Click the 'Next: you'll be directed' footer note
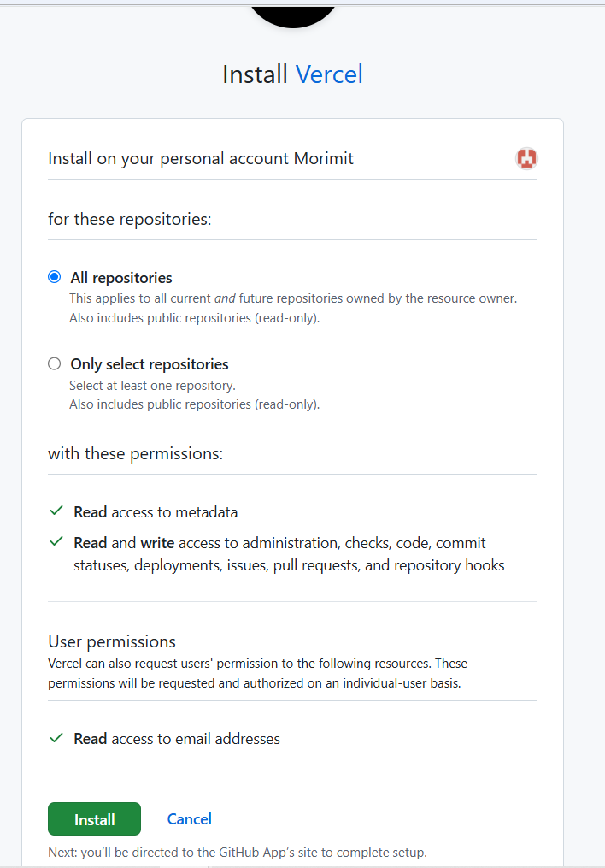This screenshot has height=868, width=605. point(238,853)
